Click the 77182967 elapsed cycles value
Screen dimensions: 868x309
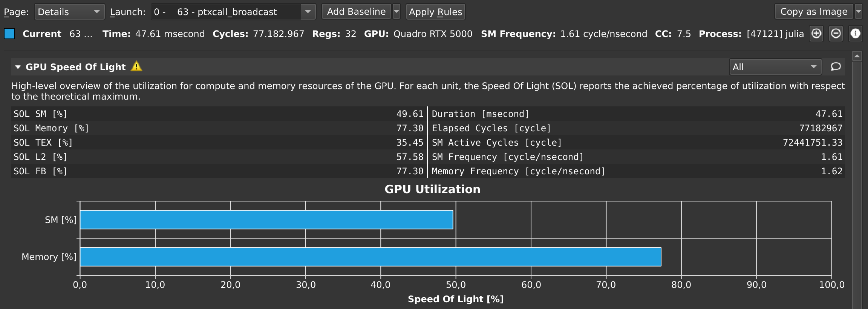coord(821,128)
